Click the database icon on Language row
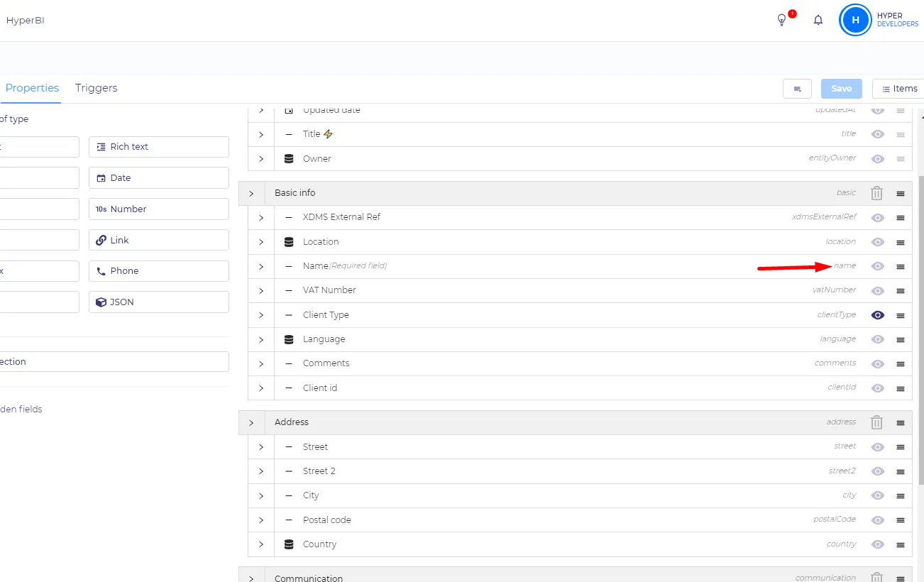Screen dimensions: 924x582 [289, 339]
